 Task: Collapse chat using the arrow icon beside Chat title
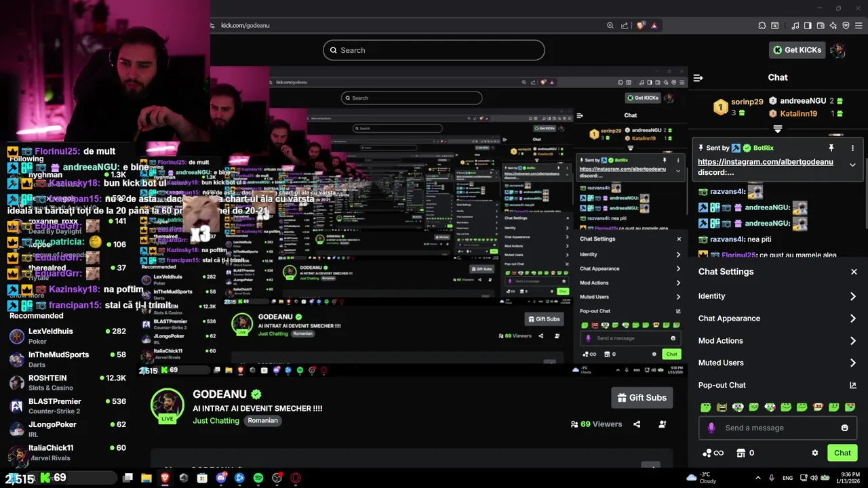698,78
